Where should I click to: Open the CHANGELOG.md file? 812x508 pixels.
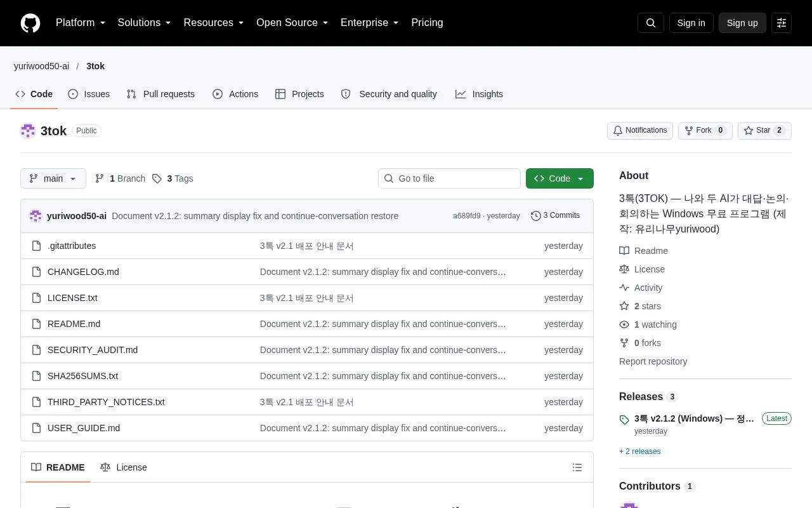(x=83, y=272)
